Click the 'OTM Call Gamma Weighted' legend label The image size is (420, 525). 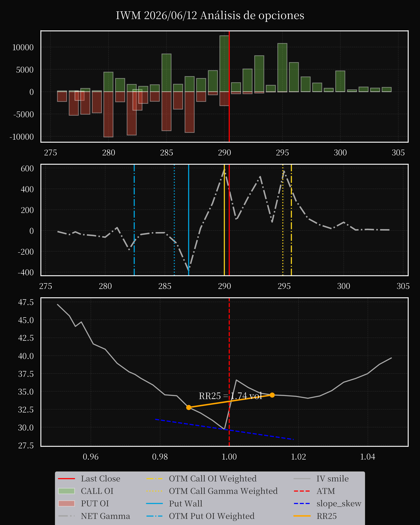pos(223,491)
